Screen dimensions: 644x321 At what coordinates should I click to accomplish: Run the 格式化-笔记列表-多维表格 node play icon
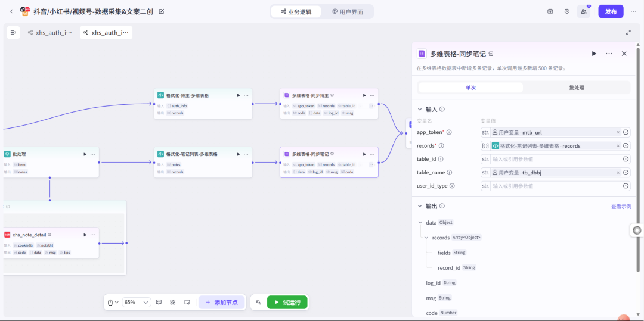pyautogui.click(x=238, y=154)
